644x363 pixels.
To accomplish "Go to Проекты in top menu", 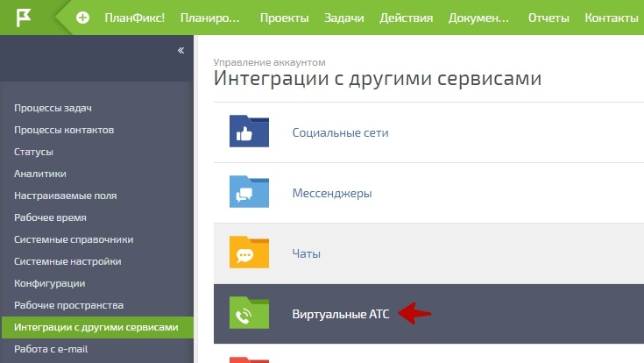I will pos(284,18).
